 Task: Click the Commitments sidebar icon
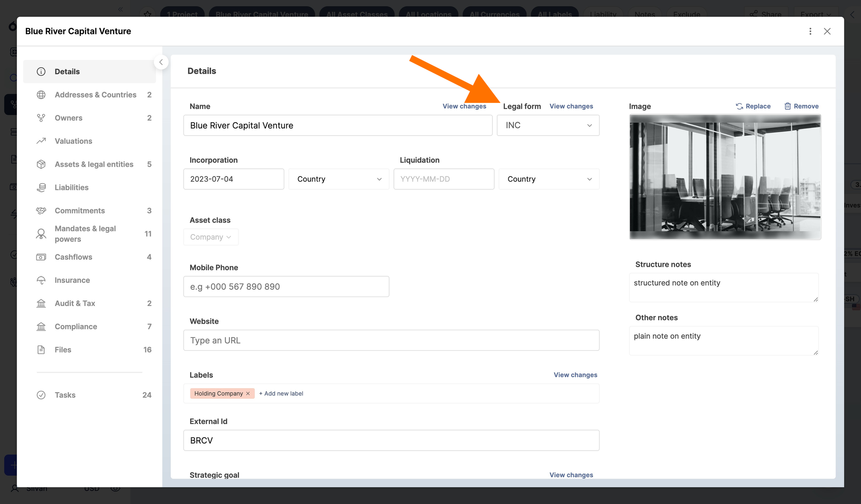41,210
